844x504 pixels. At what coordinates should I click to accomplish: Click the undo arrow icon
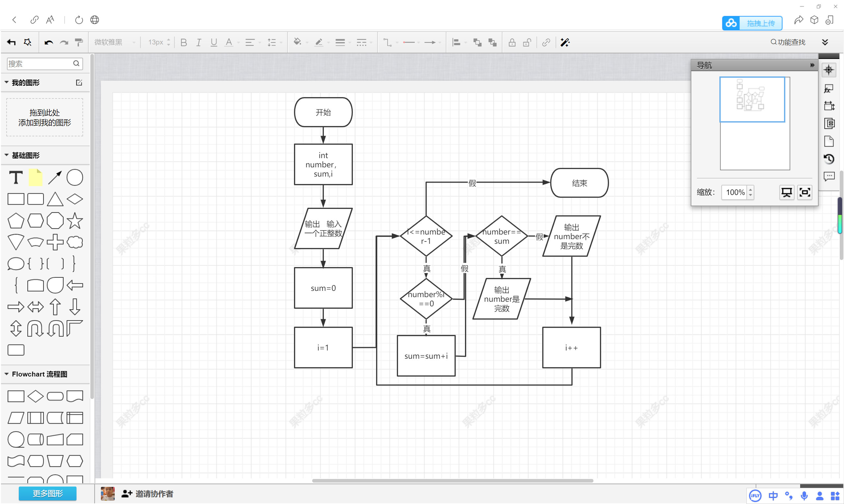pos(48,42)
